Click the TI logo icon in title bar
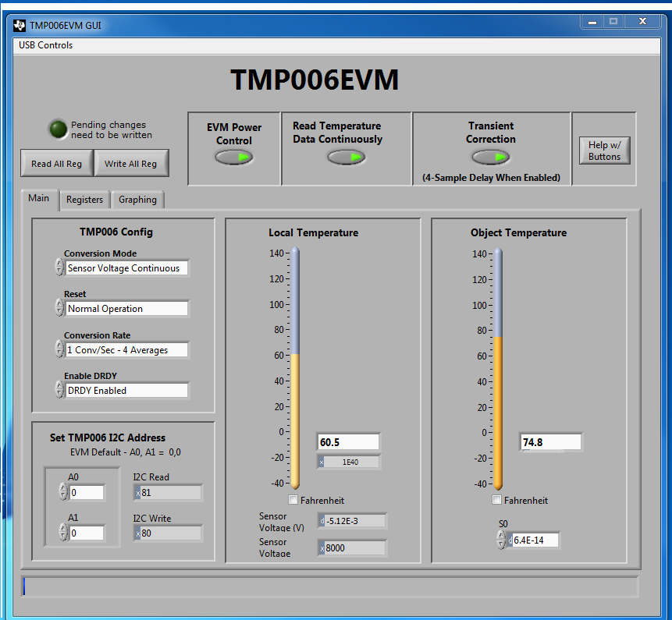This screenshot has height=620, width=672. [20, 26]
